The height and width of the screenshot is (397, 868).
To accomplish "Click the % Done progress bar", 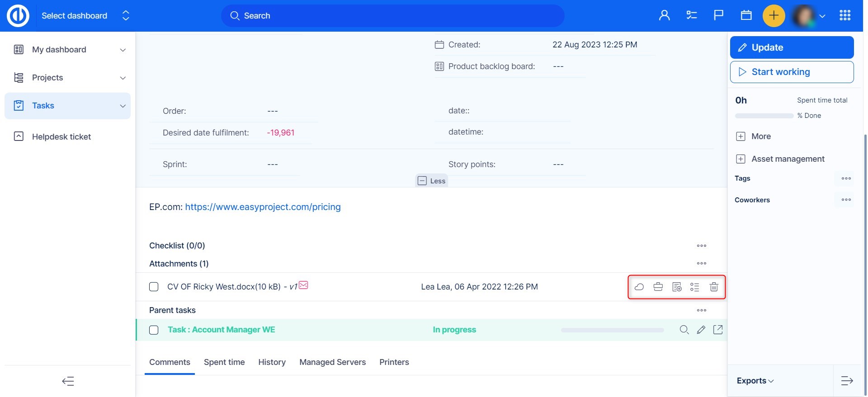I will click(x=764, y=116).
